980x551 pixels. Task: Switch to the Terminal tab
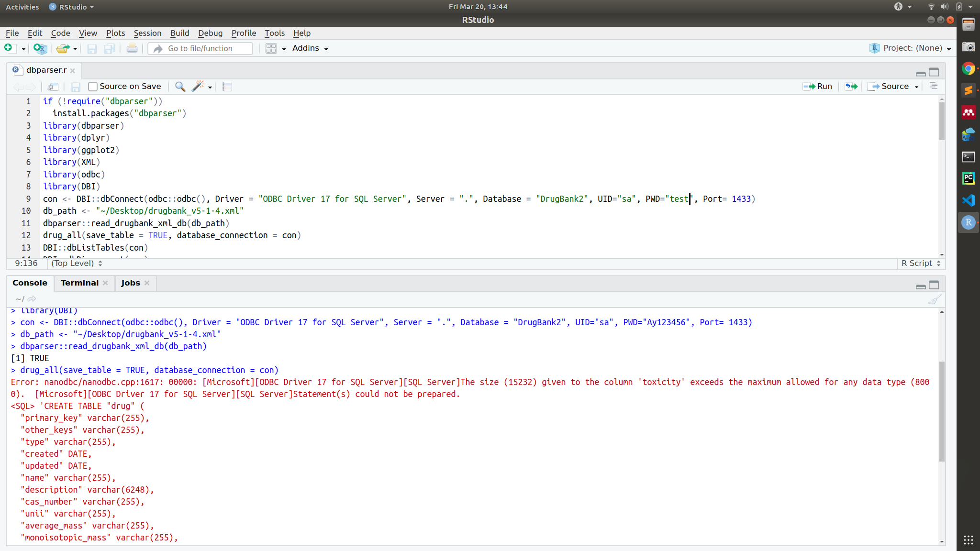point(79,283)
